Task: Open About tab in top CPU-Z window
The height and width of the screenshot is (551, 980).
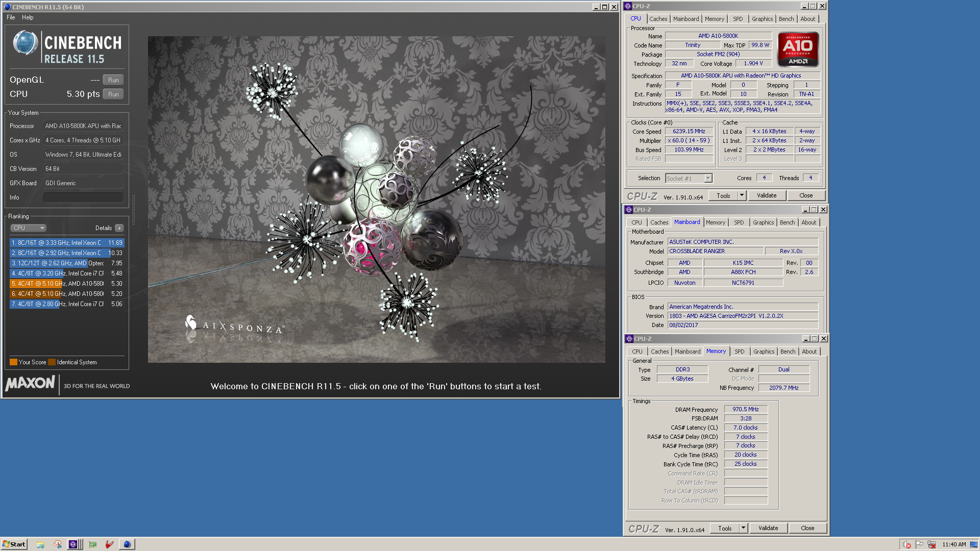Action: coord(807,19)
